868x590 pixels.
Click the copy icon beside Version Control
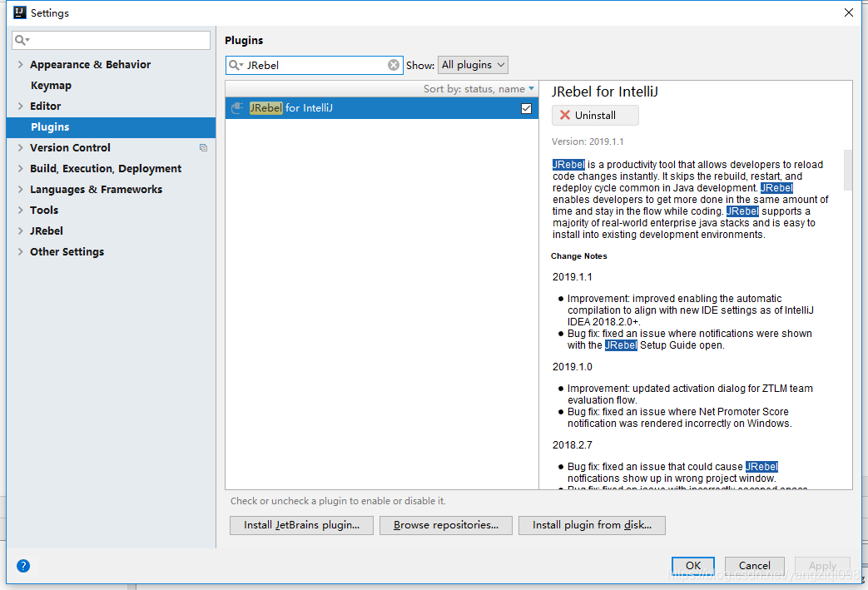203,148
